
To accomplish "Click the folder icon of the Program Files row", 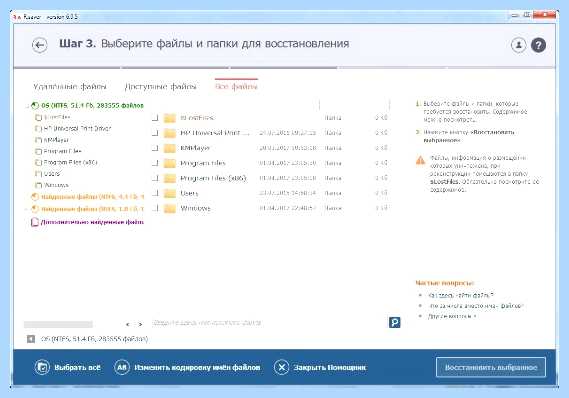I will (x=170, y=163).
